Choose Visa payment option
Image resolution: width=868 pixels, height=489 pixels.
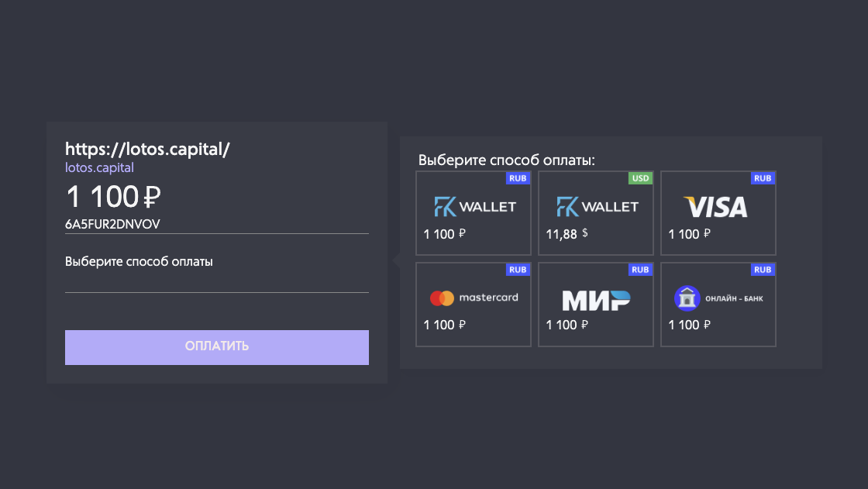pos(718,213)
